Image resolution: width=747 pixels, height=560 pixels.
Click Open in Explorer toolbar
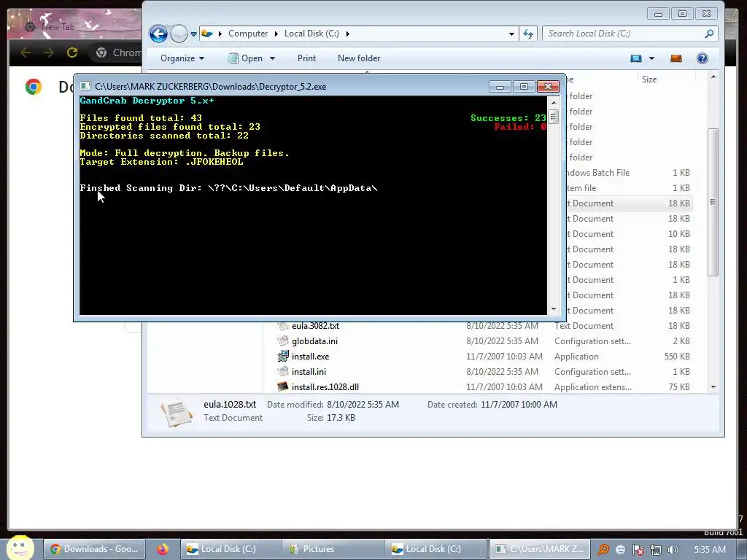pos(246,58)
